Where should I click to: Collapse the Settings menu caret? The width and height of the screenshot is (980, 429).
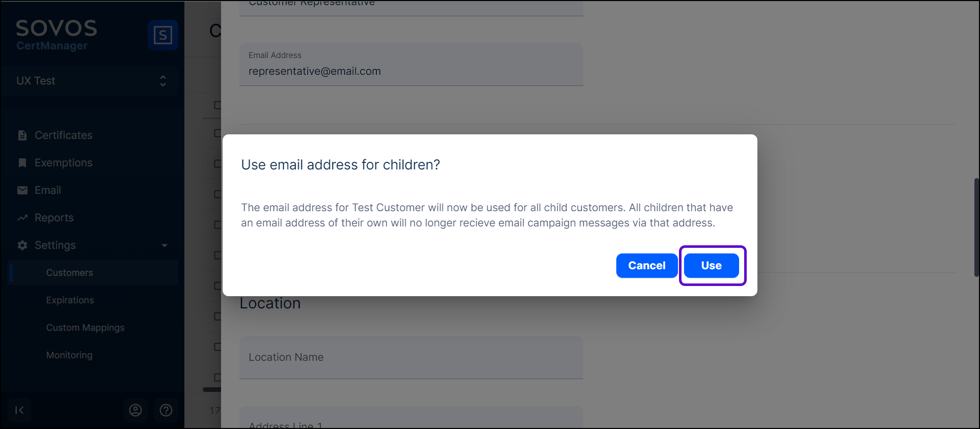(165, 245)
